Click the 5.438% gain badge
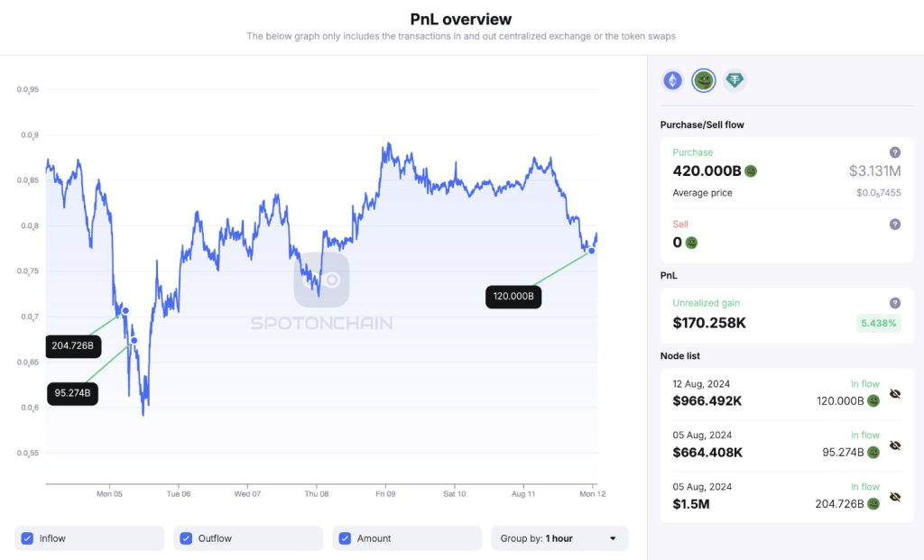The image size is (924, 560). pyautogui.click(x=878, y=323)
